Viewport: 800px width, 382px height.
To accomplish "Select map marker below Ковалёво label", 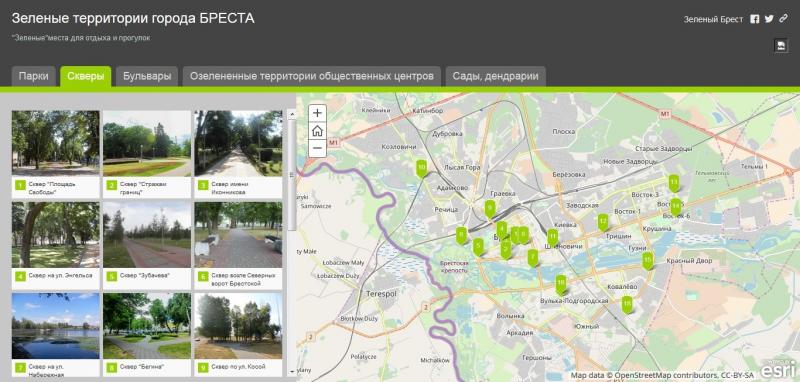I will [628, 305].
